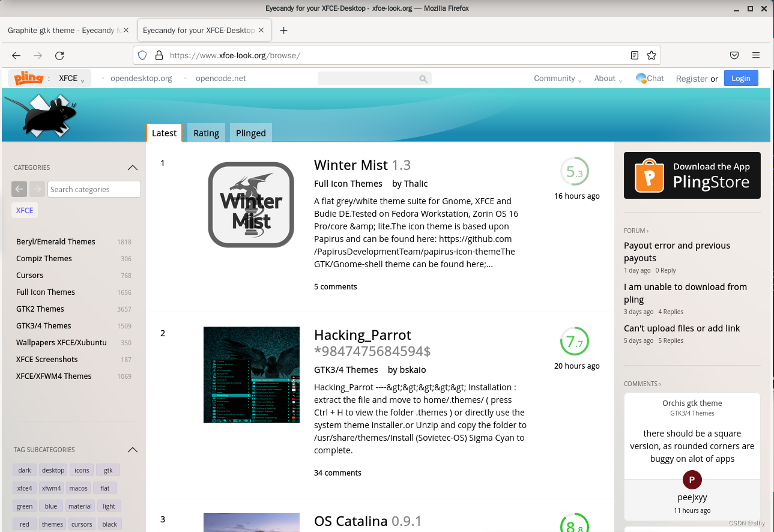This screenshot has width=774, height=532.
Task: Open opencode.net link
Action: point(221,78)
